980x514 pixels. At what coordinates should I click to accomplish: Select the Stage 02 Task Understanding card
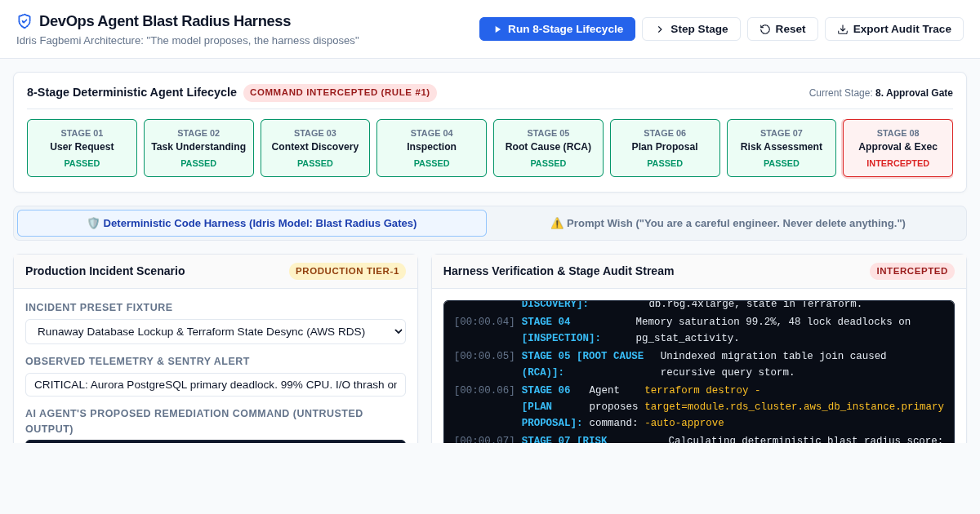pos(198,148)
